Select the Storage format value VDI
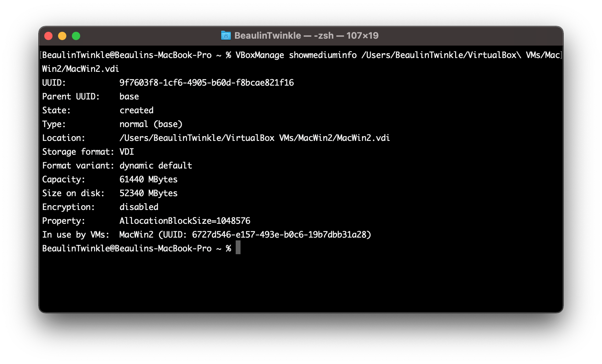Image resolution: width=602 pixels, height=364 pixels. click(127, 152)
